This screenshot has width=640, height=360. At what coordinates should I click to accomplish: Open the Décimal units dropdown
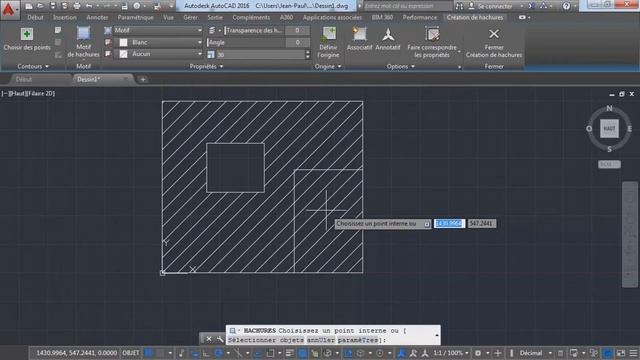pos(535,353)
